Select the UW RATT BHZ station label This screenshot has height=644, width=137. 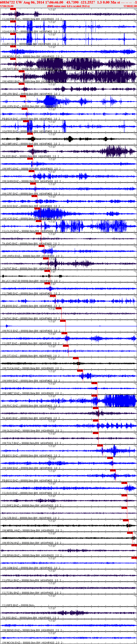point(31,69)
